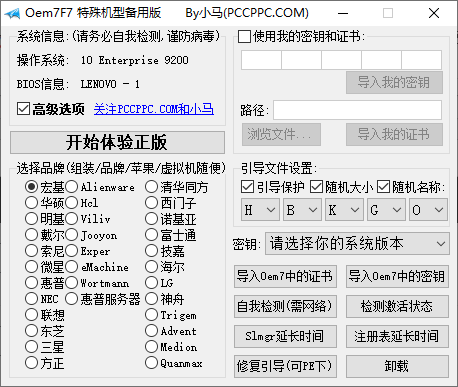This screenshot has width=458, height=387.
Task: Select the 明基 brand radio button
Action: click(31, 219)
